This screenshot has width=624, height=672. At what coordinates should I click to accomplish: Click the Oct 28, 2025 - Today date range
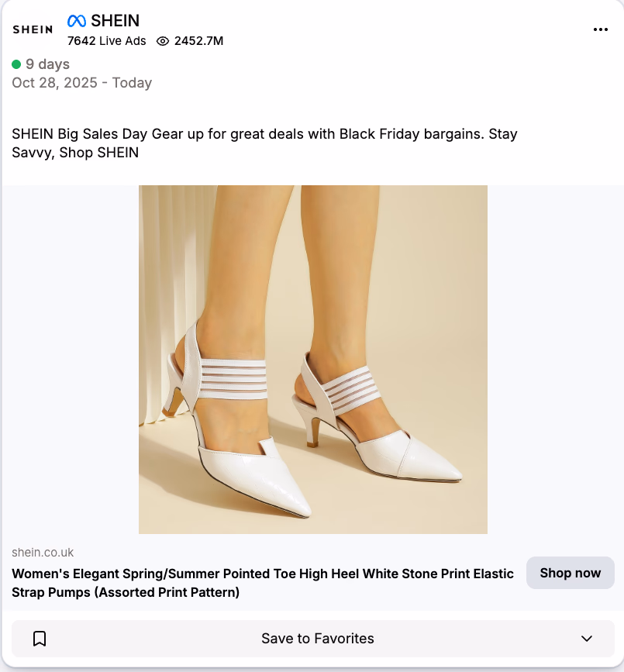point(81,82)
